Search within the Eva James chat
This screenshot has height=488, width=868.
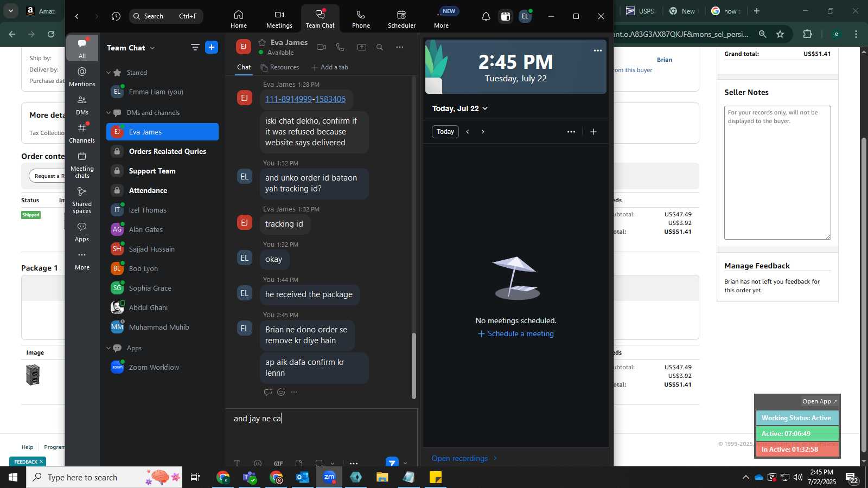coord(380,47)
